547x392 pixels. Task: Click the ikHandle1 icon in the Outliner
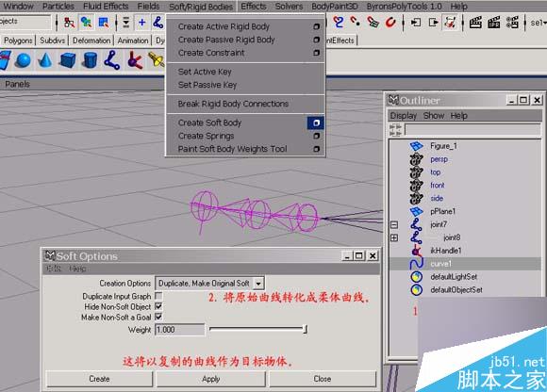(416, 251)
